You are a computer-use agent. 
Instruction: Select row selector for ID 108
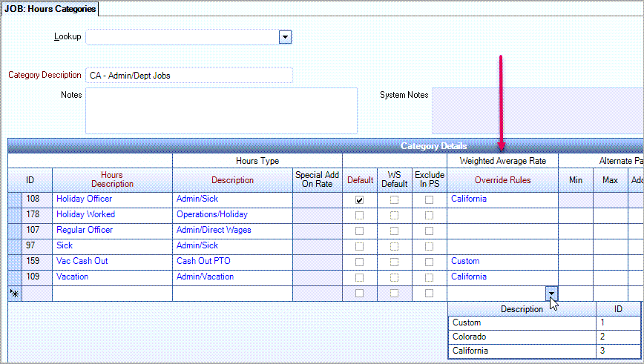click(15, 199)
